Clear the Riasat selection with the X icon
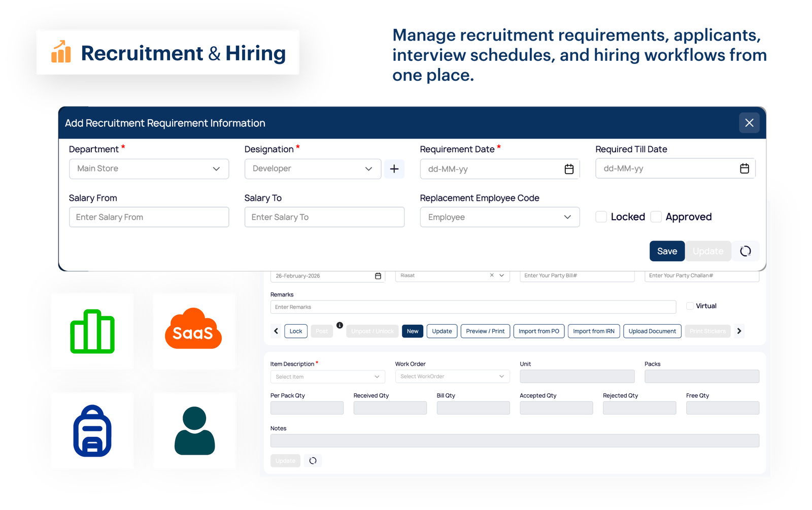Screen dimensions: 812x510 (491, 275)
